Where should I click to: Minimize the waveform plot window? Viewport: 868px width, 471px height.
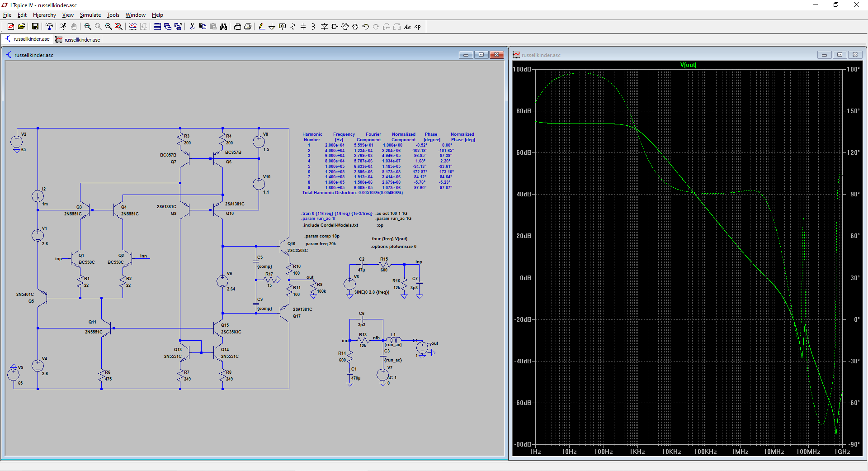pyautogui.click(x=824, y=55)
